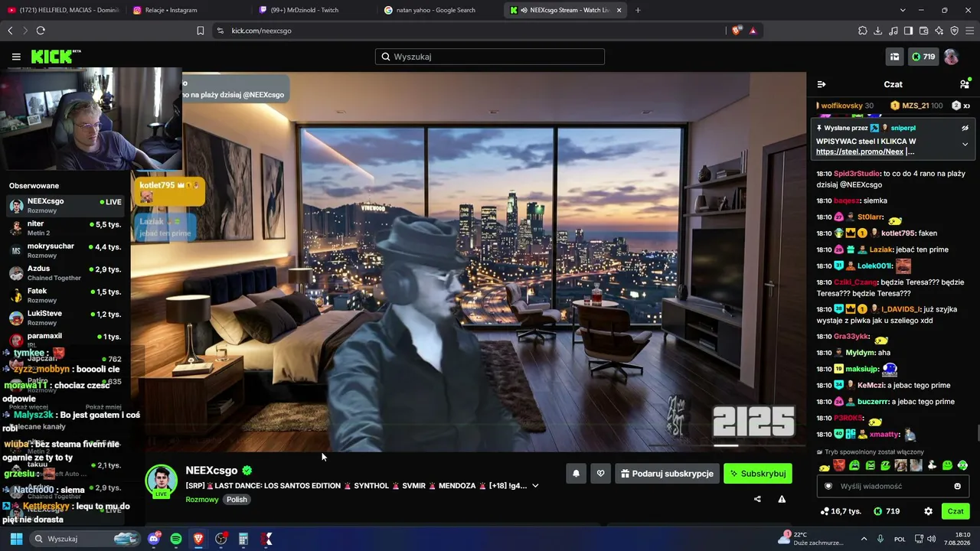Click the Wyślij wiadomość chat input
Image resolution: width=980 pixels, height=551 pixels.
coord(893,486)
